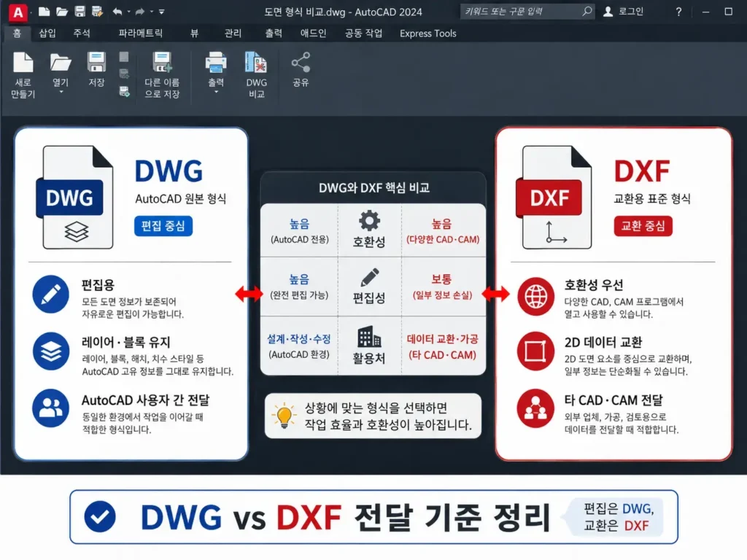
Task: Open the customize quick access toolbar dropdown
Action: 161,12
